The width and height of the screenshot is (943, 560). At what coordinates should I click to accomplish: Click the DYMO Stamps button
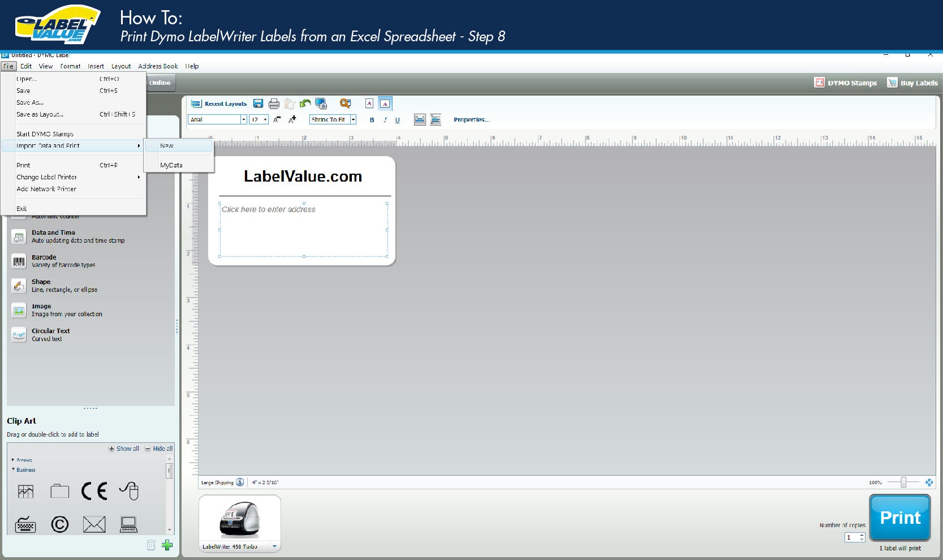846,83
